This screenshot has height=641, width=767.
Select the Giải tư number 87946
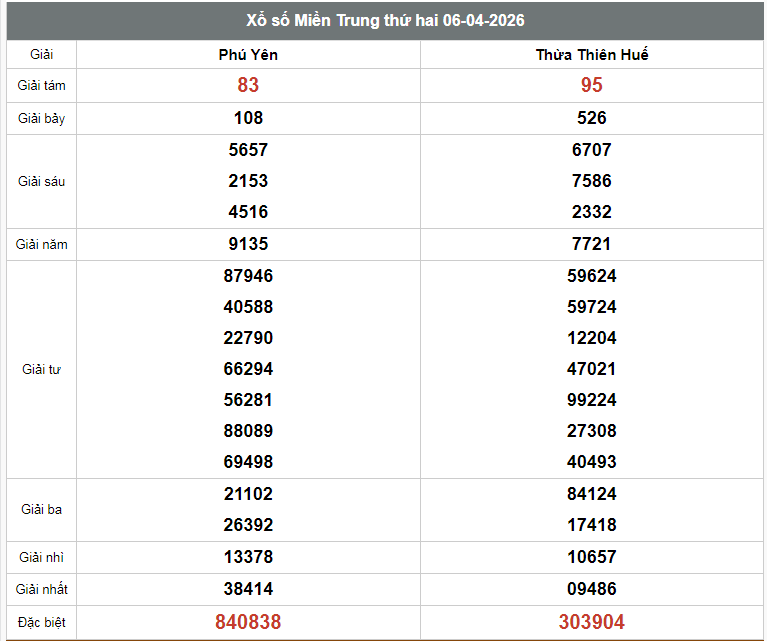click(x=248, y=276)
